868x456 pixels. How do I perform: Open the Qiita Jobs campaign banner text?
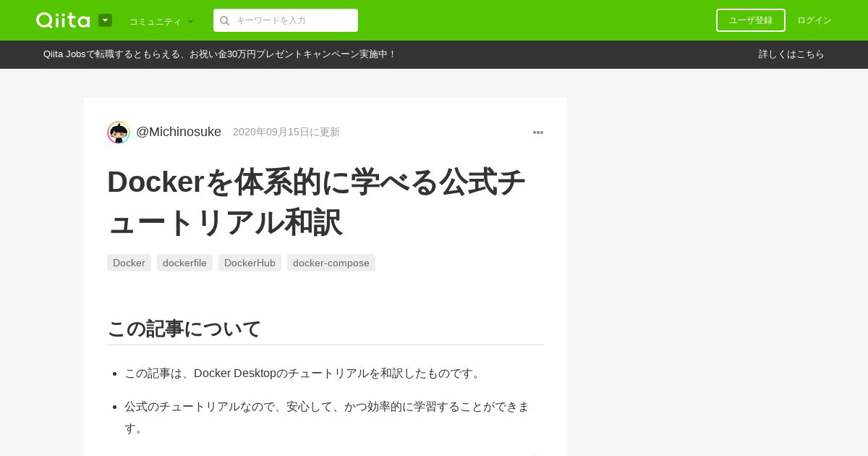(x=219, y=54)
